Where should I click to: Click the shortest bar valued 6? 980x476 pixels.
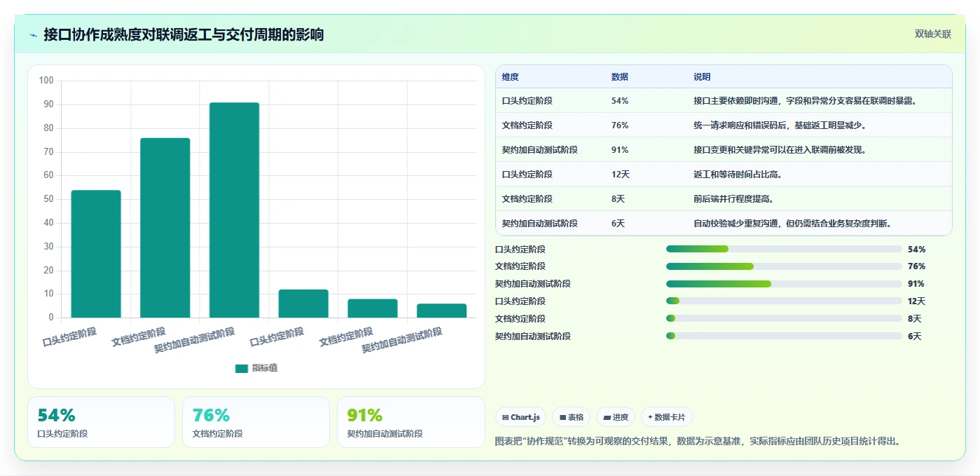(x=441, y=311)
